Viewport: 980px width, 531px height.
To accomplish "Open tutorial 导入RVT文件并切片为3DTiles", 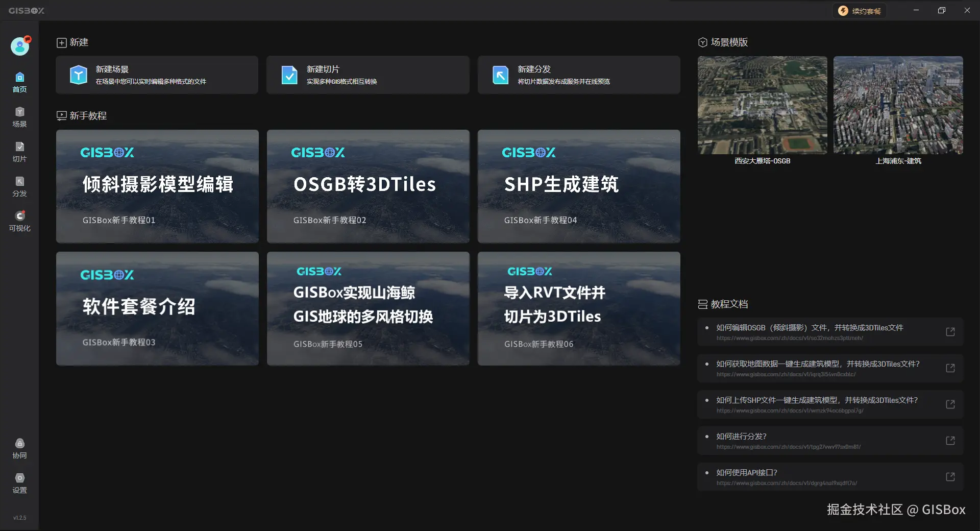I will tap(579, 308).
